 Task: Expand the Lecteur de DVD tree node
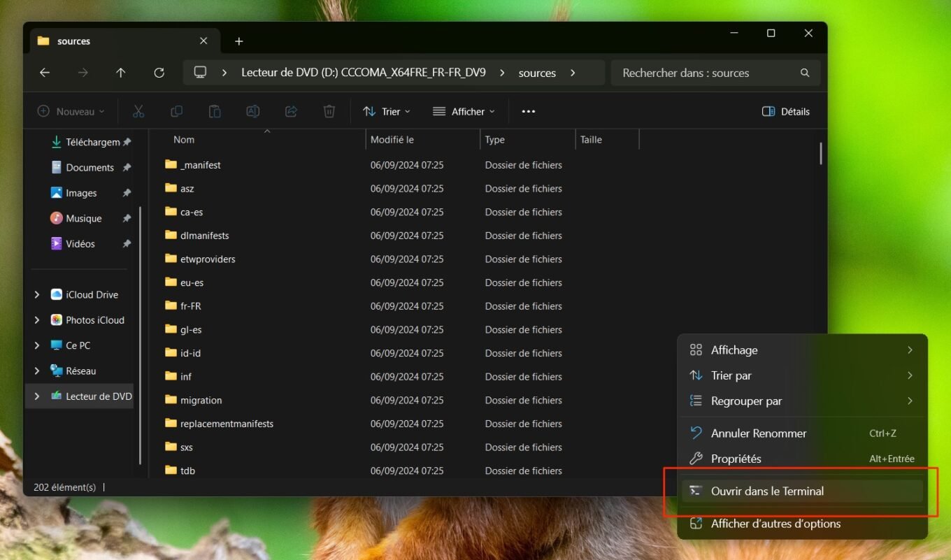(37, 396)
